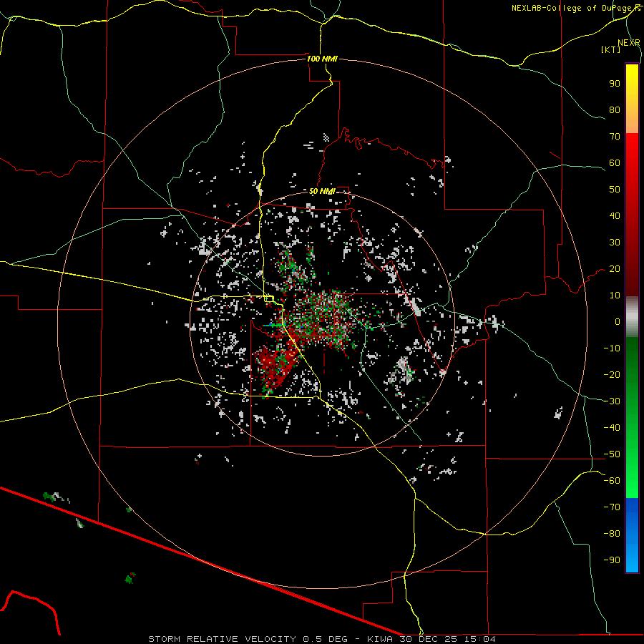
Task: Click the STORM RELATIVE VELOCITY footer caption
Action: point(321,639)
